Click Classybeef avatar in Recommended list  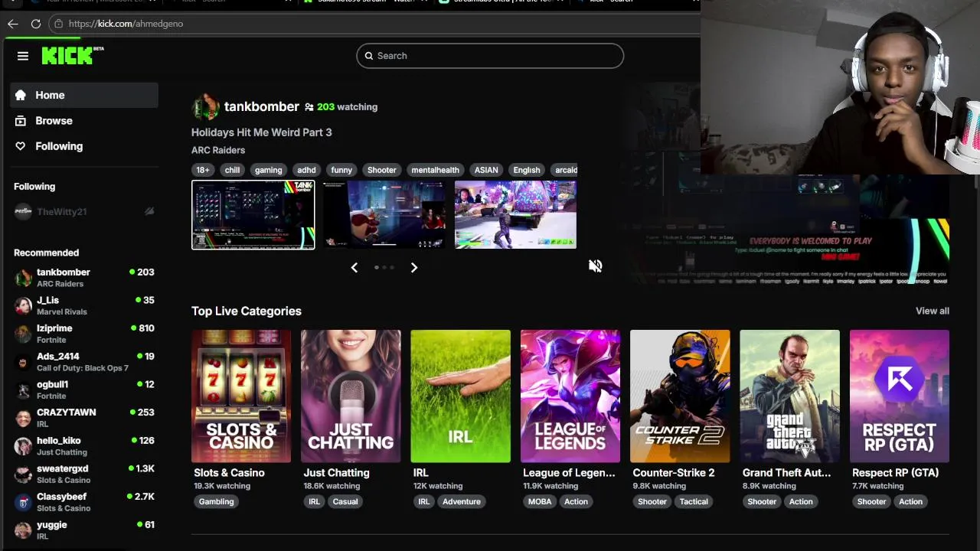23,502
